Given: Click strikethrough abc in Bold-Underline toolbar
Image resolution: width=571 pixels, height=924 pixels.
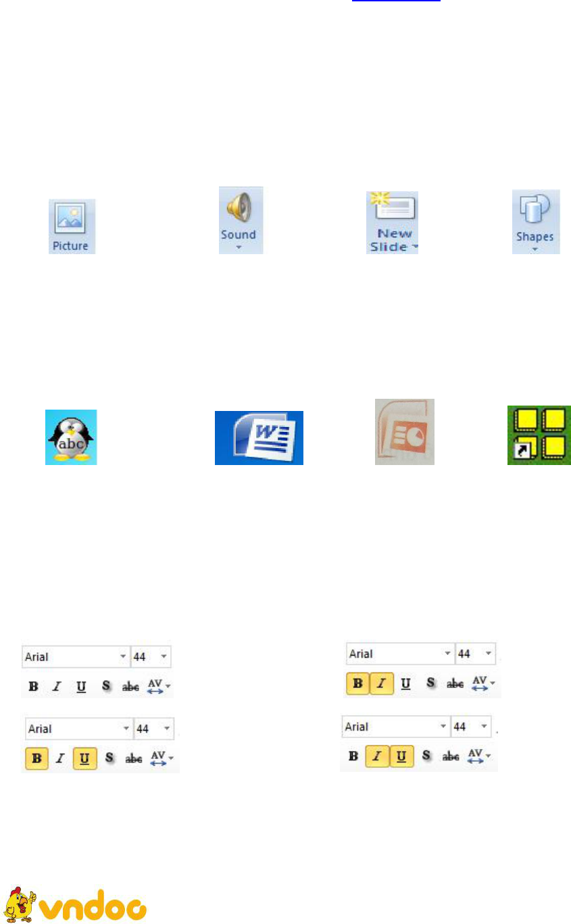Looking at the screenshot, I should point(130,759).
